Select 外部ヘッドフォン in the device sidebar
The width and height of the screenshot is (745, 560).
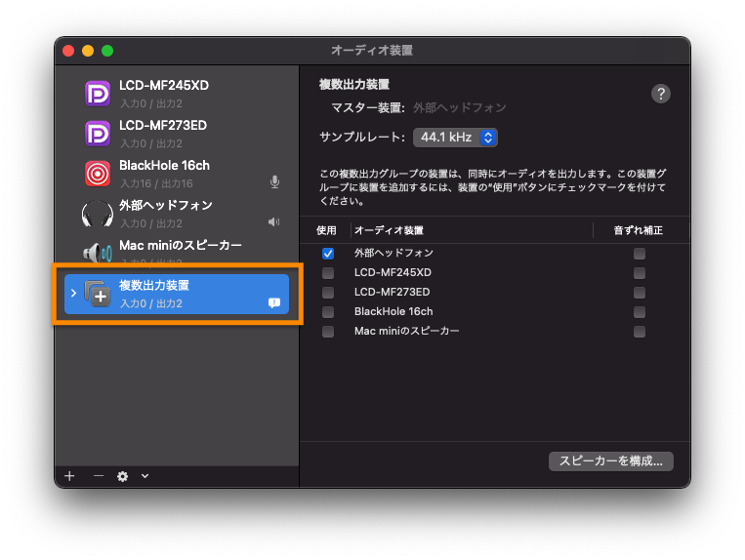(177, 213)
